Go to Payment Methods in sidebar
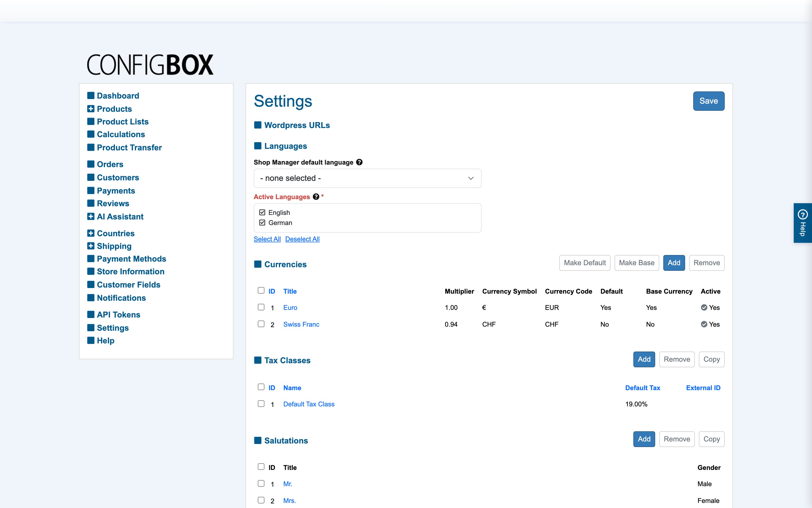Viewport: 812px width, 508px height. tap(131, 259)
